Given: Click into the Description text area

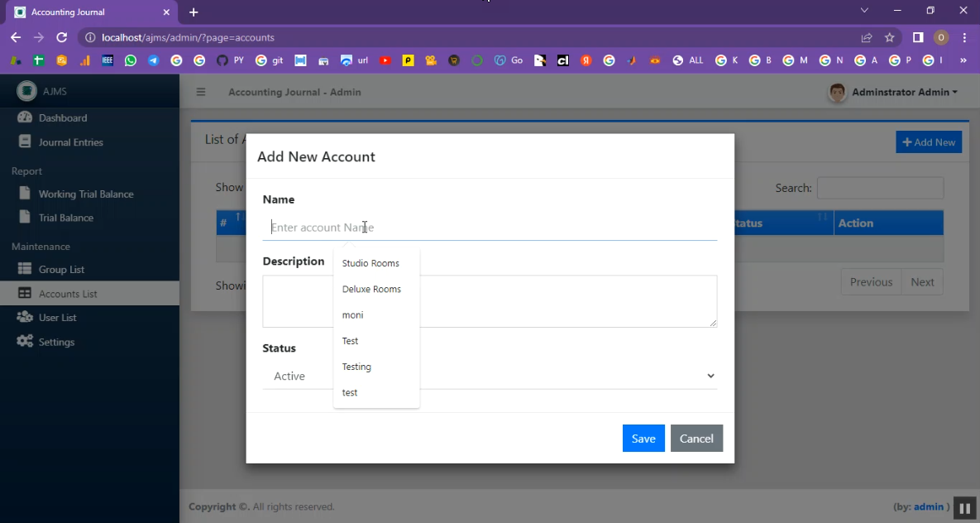Looking at the screenshot, I should 490,300.
